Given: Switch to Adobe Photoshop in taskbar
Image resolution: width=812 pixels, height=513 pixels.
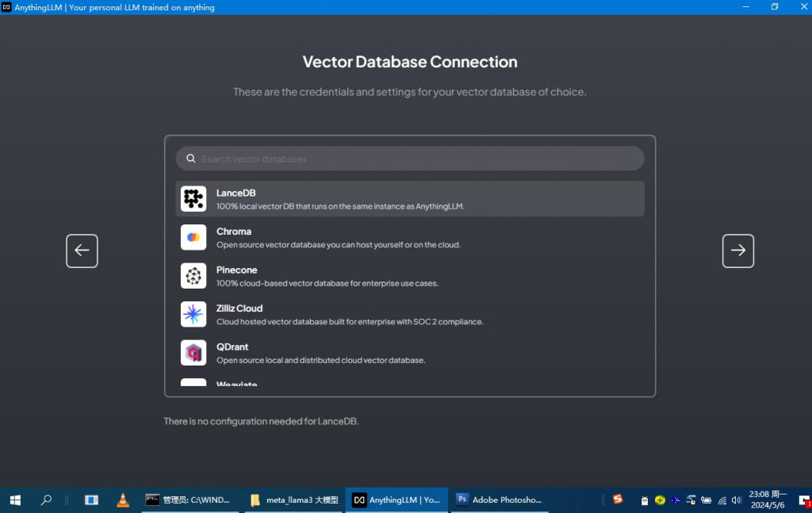Looking at the screenshot, I should tap(500, 500).
